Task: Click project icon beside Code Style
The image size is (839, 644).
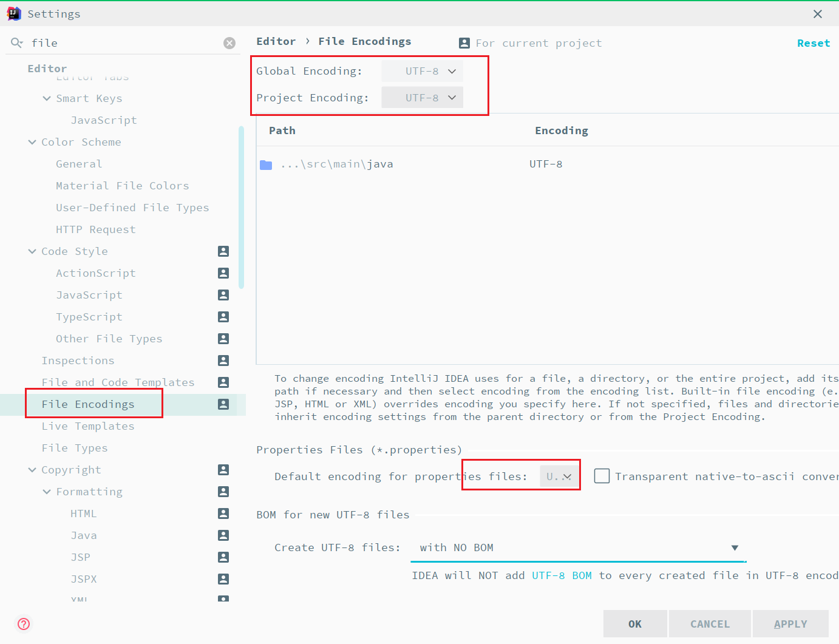Action: pyautogui.click(x=223, y=251)
